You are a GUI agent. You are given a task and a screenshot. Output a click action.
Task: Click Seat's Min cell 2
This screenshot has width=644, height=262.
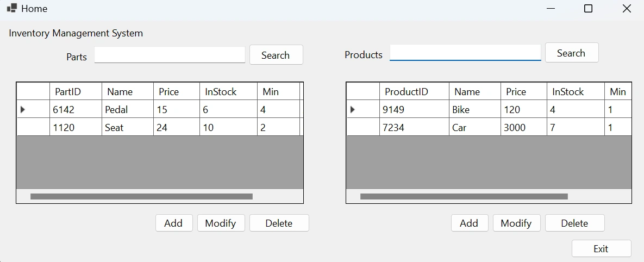coord(278,127)
